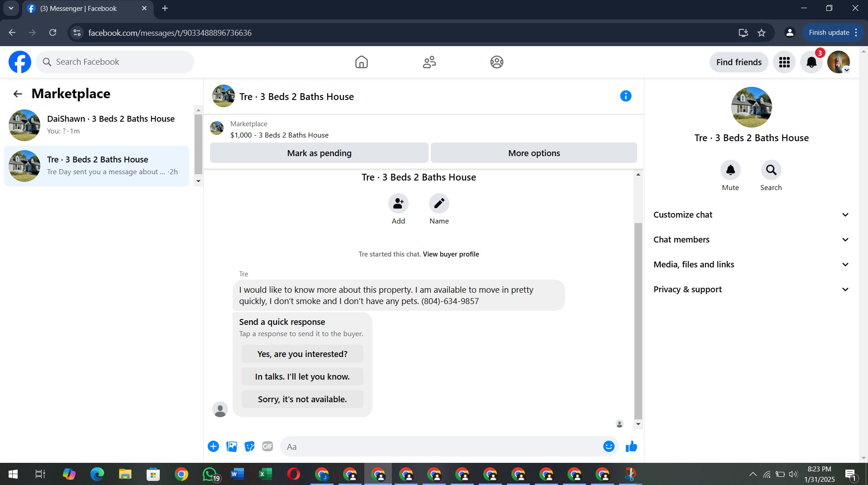
Task: Choose a GIF to send
Action: coord(267,447)
